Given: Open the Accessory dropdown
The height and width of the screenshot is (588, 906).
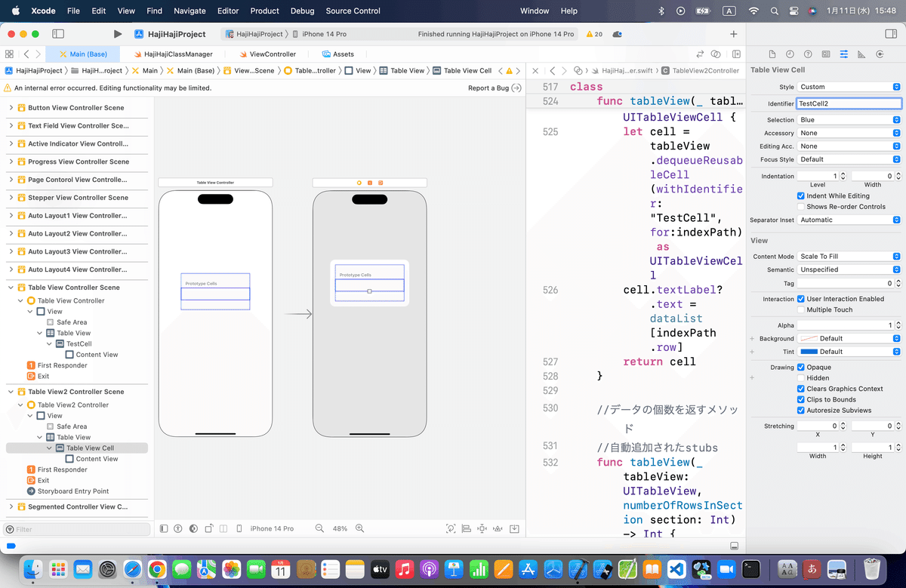Looking at the screenshot, I should tap(849, 133).
